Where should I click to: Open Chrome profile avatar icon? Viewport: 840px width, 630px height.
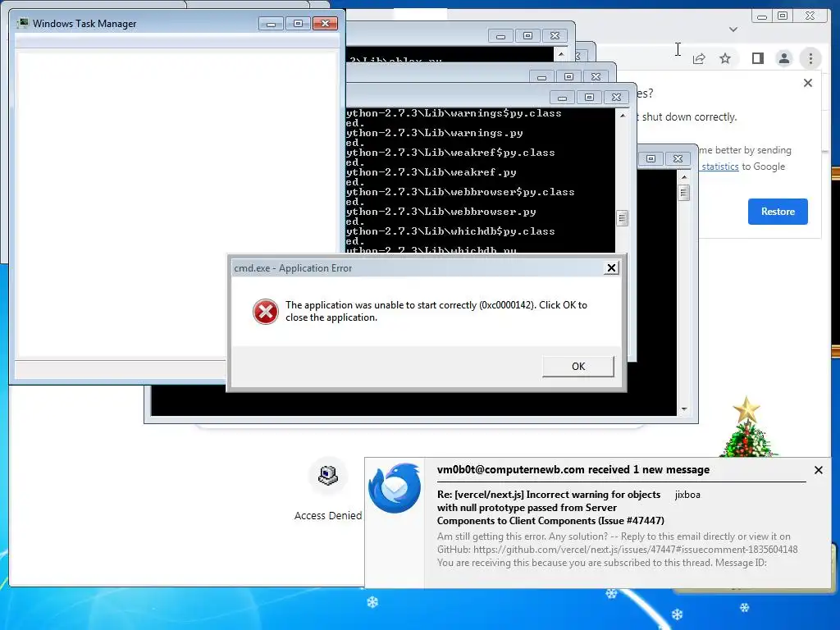click(x=783, y=58)
